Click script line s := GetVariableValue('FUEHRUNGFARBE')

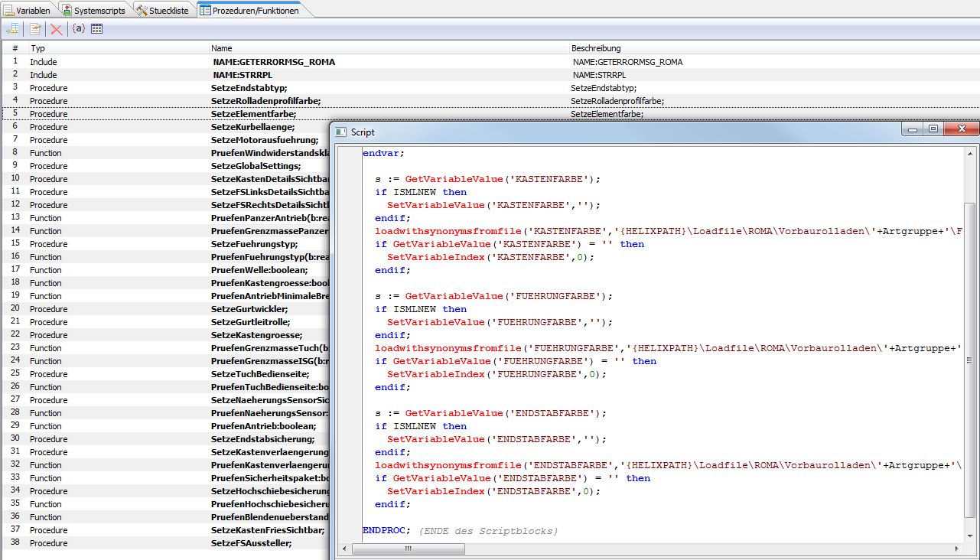494,296
